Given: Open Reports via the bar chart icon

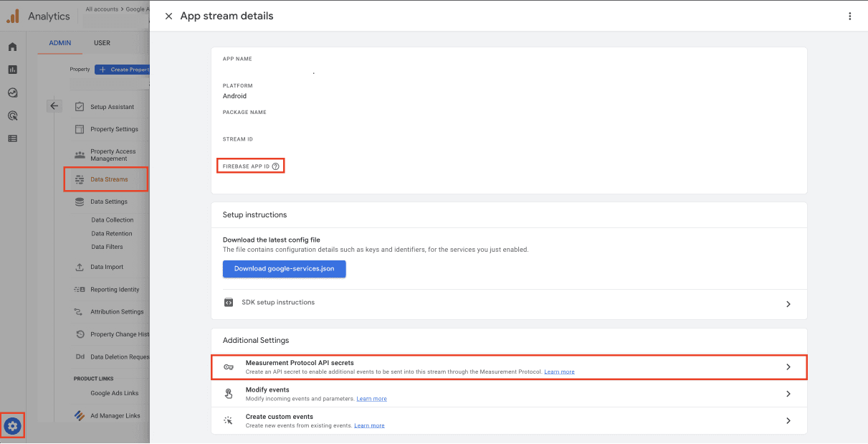Looking at the screenshot, I should [x=12, y=69].
